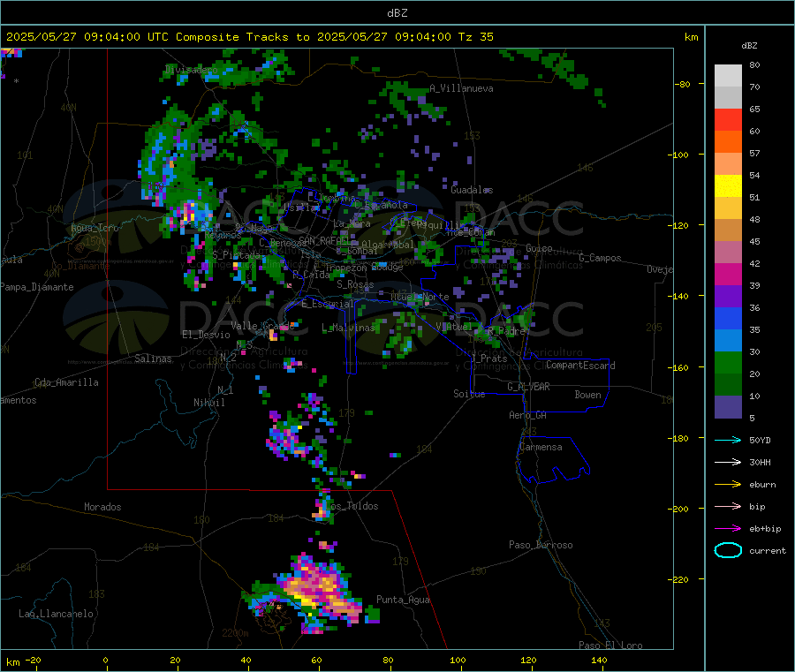795x672 pixels.
Task: Click the radar echo cluster west of Los_Toldos
Action: point(322,508)
